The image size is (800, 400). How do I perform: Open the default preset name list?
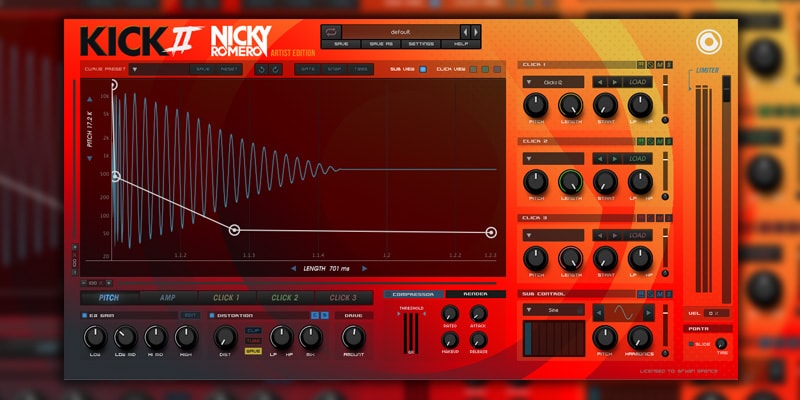(401, 32)
